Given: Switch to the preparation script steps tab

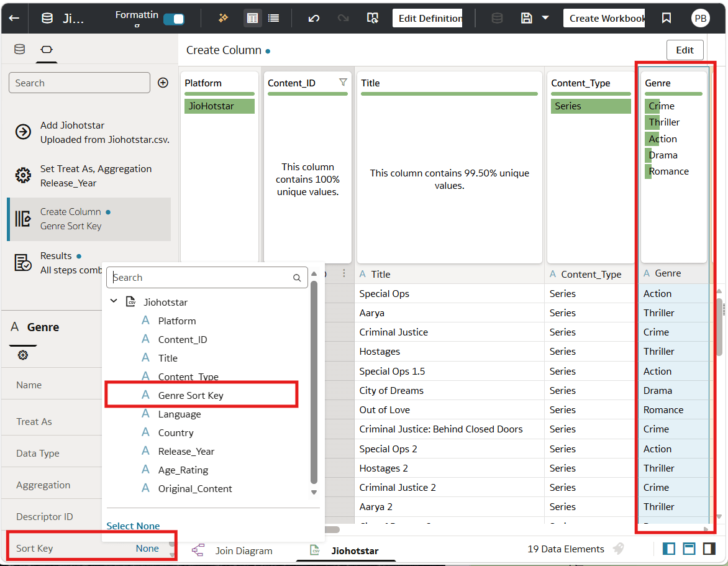Looking at the screenshot, I should pos(47,49).
